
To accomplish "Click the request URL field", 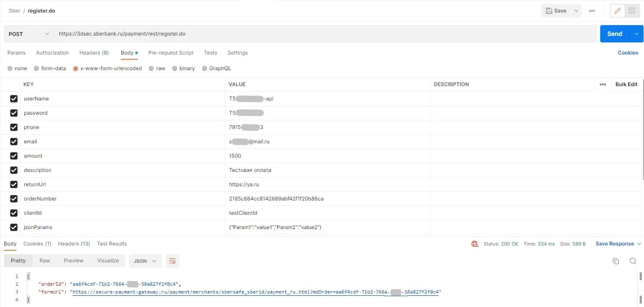I will [x=325, y=34].
